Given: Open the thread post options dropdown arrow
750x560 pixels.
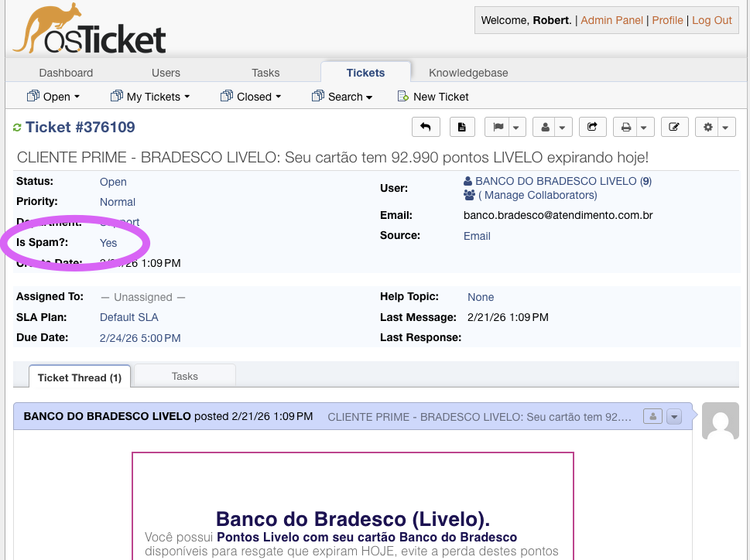Looking at the screenshot, I should click(674, 417).
